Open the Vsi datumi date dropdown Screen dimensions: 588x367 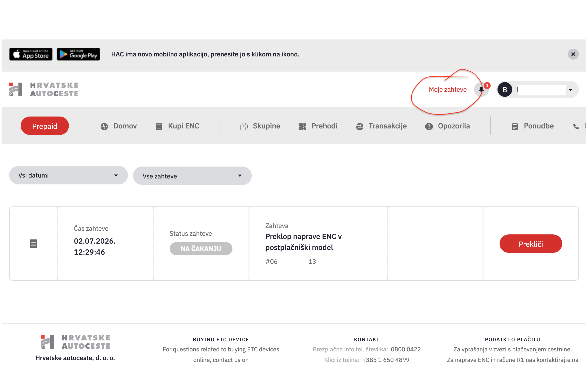point(68,175)
